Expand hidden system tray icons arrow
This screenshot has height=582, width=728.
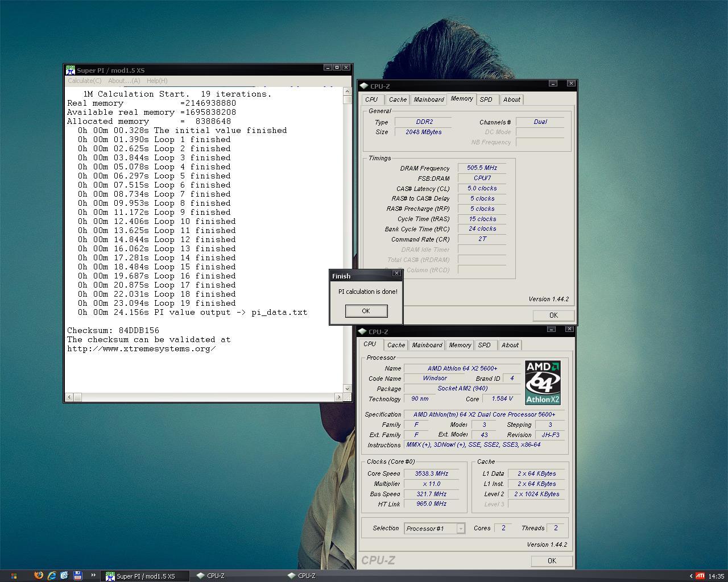click(690, 576)
